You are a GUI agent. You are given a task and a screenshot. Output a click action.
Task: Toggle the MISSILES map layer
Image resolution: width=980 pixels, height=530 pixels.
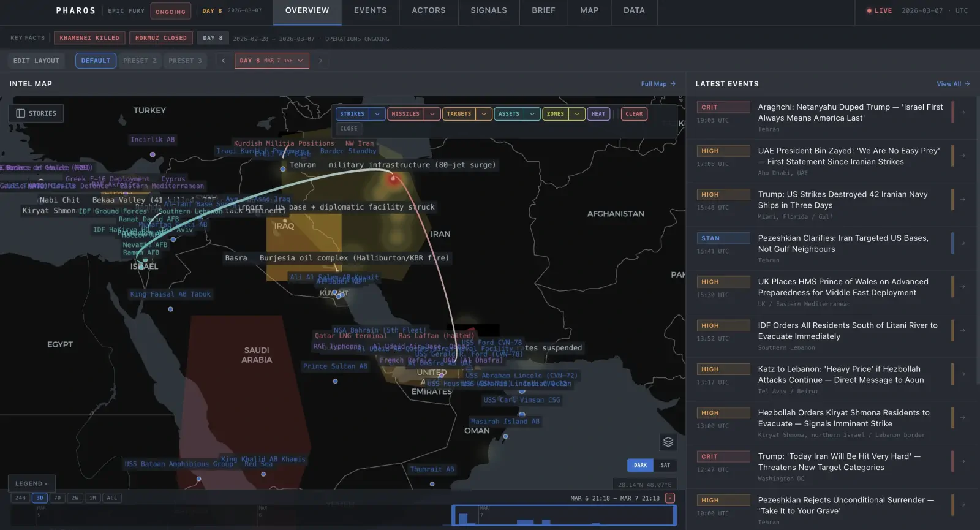tap(405, 114)
